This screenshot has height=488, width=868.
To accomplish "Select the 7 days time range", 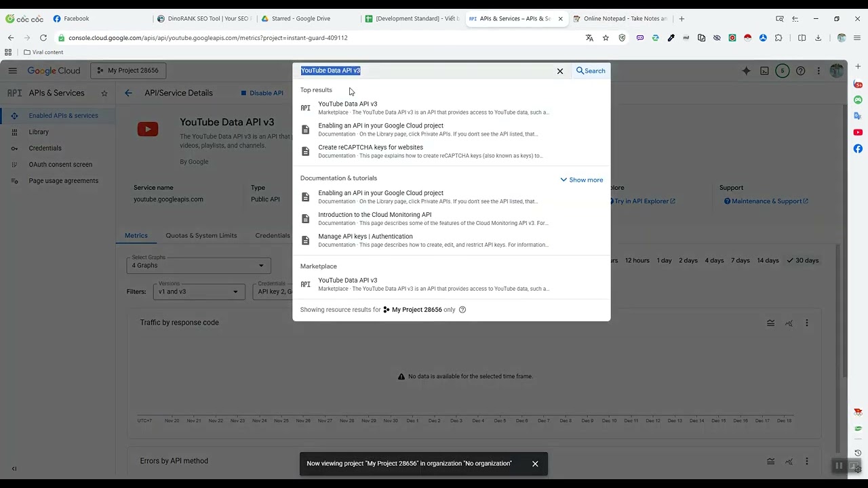I will point(740,260).
